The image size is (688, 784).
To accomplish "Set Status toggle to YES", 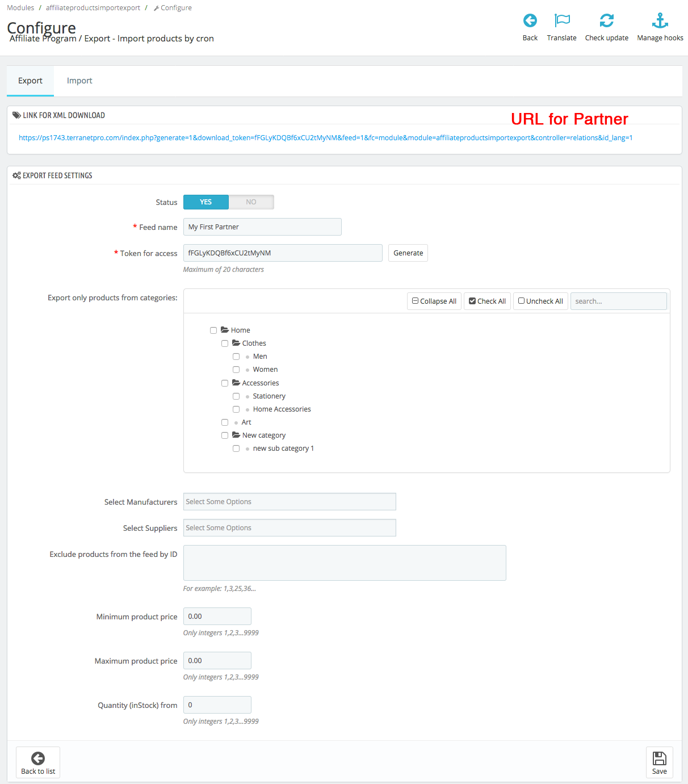I will point(206,202).
